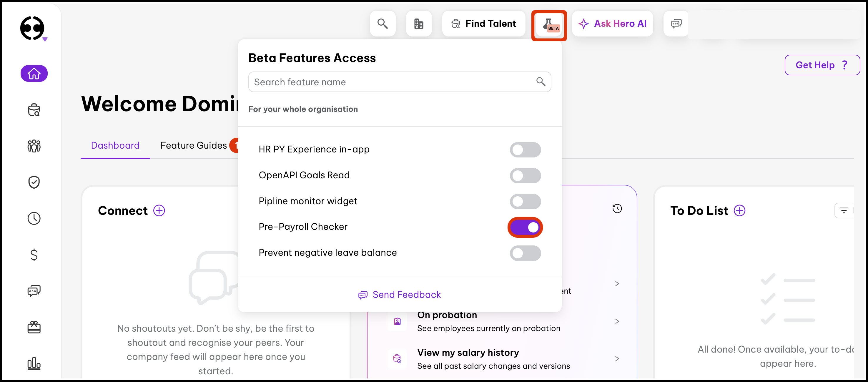This screenshot has height=382, width=868.
Task: Disable the Pre-Payroll Checker toggle
Action: [x=525, y=227]
